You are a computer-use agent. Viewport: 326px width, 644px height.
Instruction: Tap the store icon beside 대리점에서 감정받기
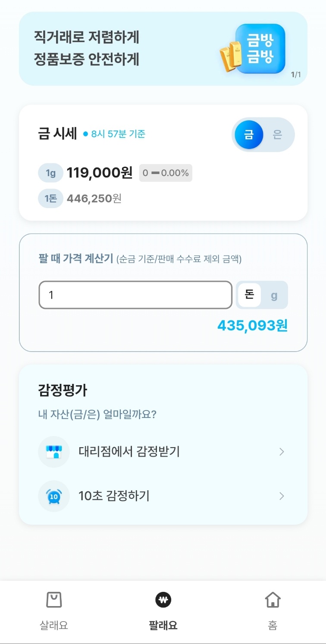tap(54, 452)
